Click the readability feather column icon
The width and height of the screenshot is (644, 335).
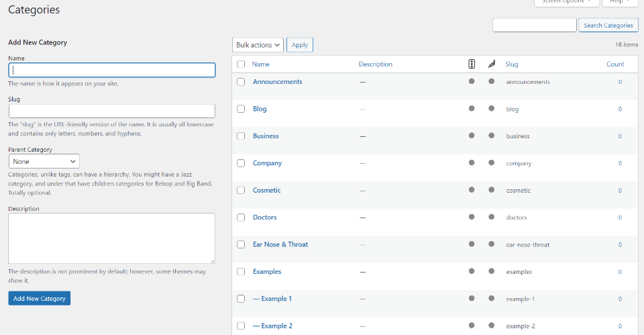tap(491, 64)
